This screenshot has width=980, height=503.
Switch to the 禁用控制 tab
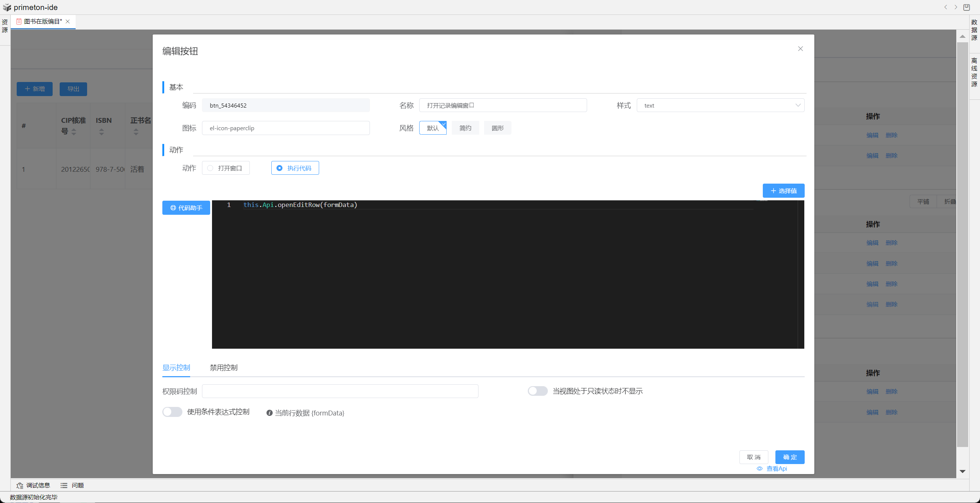pos(223,368)
